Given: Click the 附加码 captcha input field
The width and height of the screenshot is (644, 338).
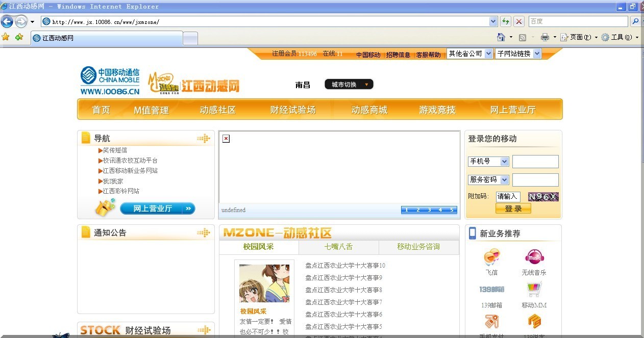Looking at the screenshot, I should click(508, 197).
